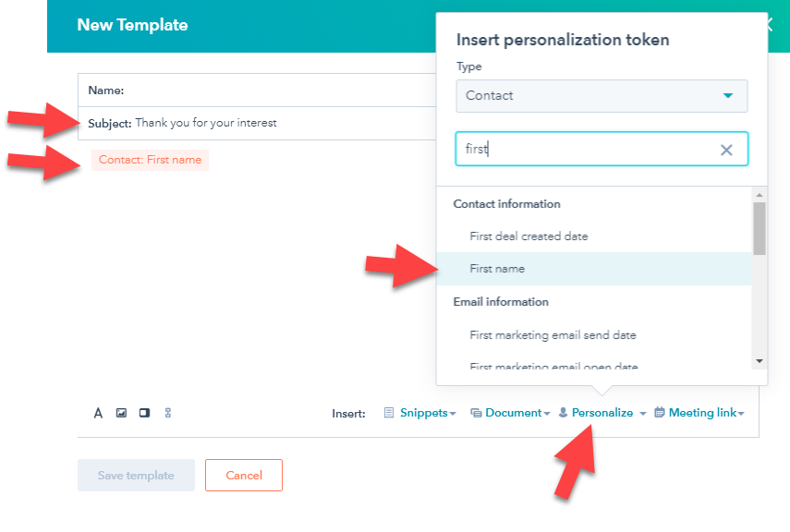Choose First deal created date from the list
Viewport: 790px width, 532px height.
tap(529, 236)
